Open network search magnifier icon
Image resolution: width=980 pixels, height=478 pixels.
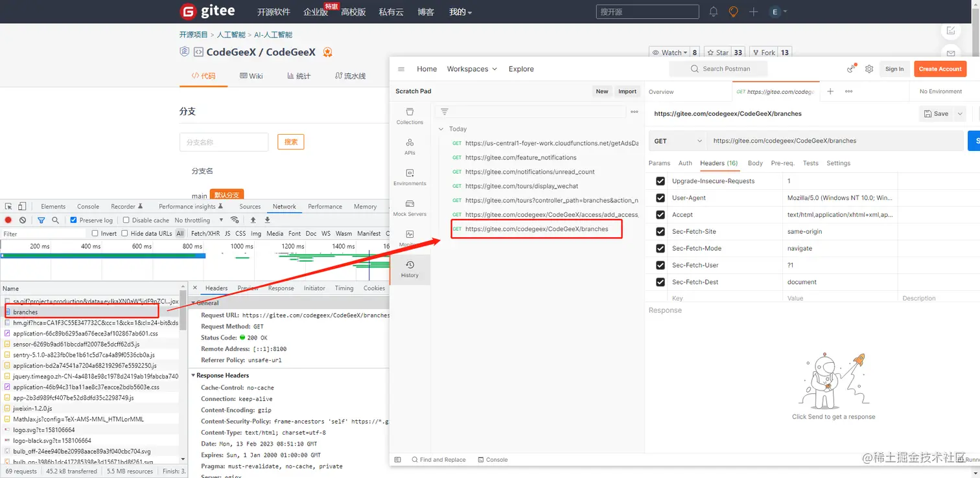(55, 220)
